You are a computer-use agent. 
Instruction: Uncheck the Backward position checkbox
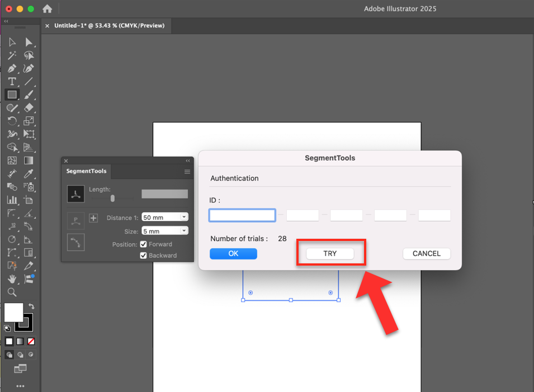[144, 256]
